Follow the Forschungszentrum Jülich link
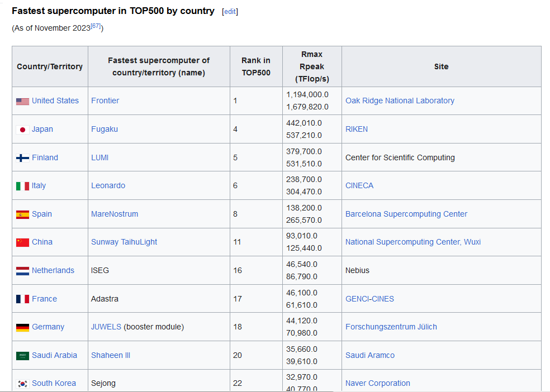This screenshot has height=392, width=550. click(391, 327)
